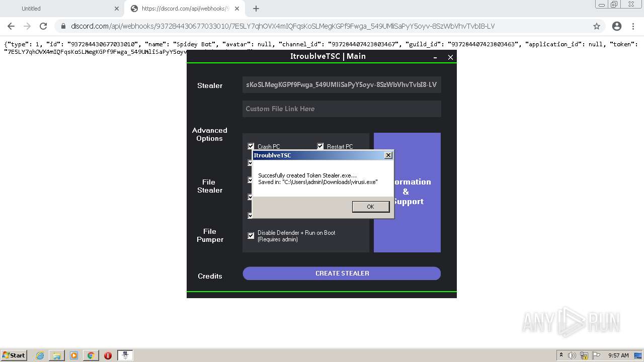The image size is (644, 362).
Task: Click the network tray icon
Action: point(584,355)
